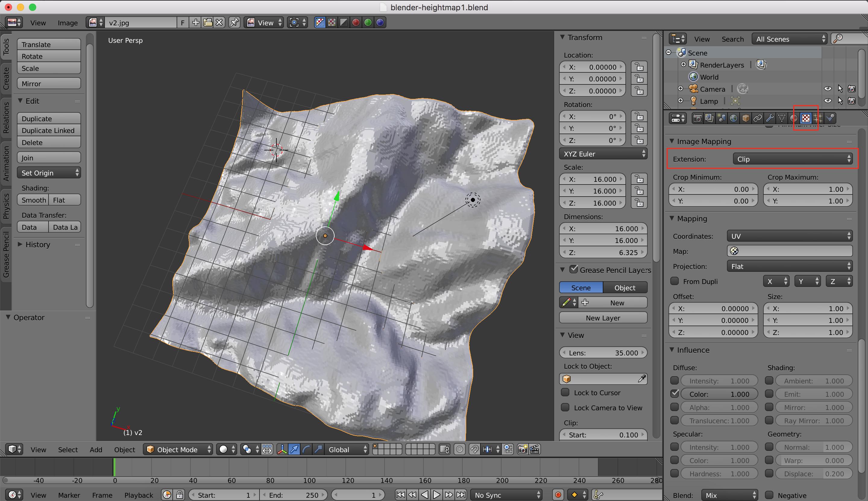
Task: Open the Particles properties tab
Action: point(818,118)
